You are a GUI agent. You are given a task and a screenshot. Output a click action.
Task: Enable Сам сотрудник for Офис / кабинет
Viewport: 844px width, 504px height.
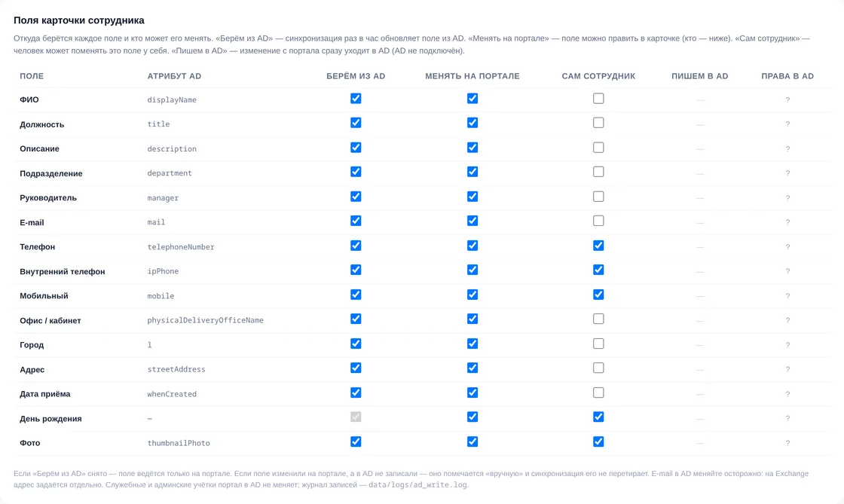598,319
